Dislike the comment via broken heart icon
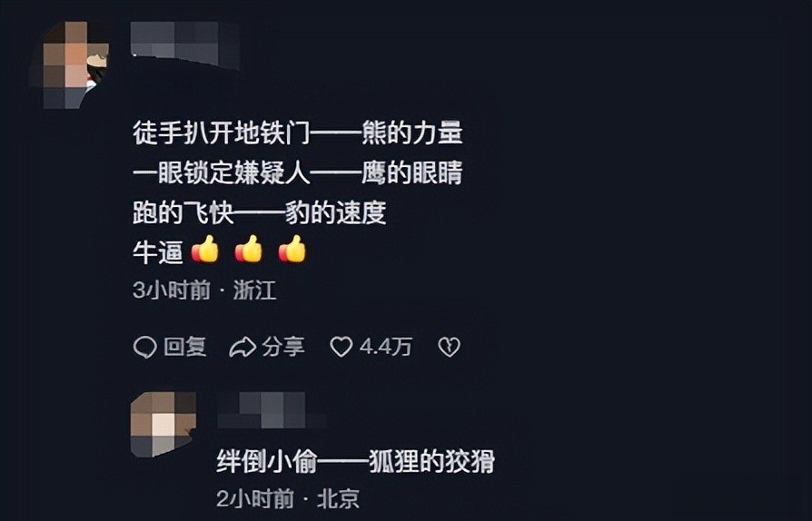This screenshot has height=521, width=812. tap(449, 347)
